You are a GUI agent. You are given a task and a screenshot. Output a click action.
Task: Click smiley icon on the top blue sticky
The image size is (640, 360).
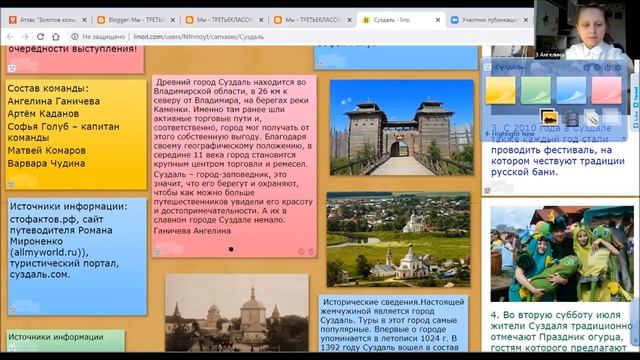(x=320, y=64)
